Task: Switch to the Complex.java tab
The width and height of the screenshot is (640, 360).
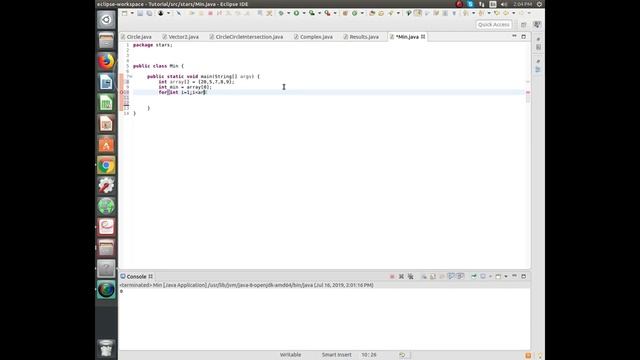Action: coord(316,37)
